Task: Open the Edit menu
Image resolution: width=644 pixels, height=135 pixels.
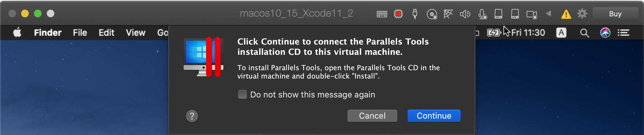Action: (106, 32)
